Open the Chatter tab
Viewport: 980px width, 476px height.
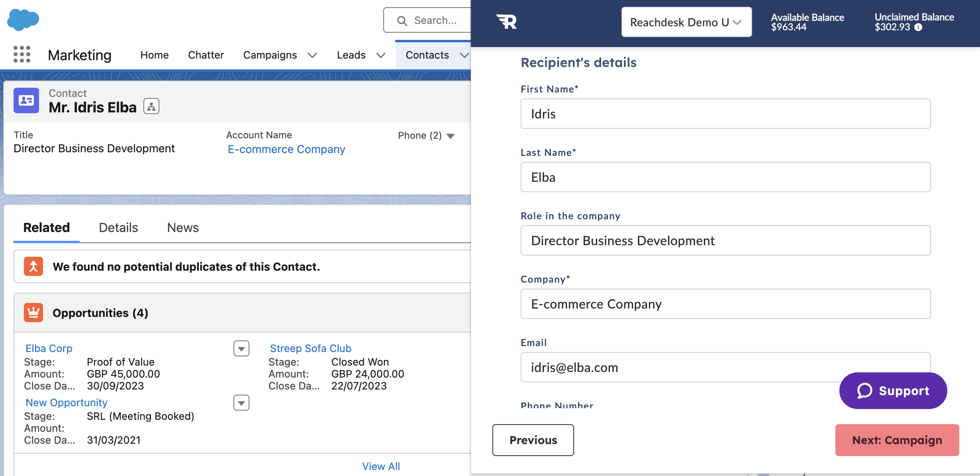(x=206, y=55)
